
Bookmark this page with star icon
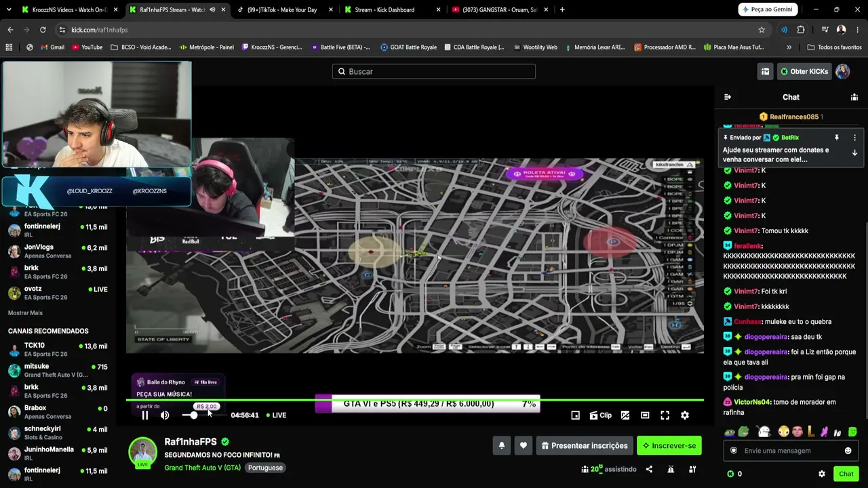pyautogui.click(x=762, y=30)
